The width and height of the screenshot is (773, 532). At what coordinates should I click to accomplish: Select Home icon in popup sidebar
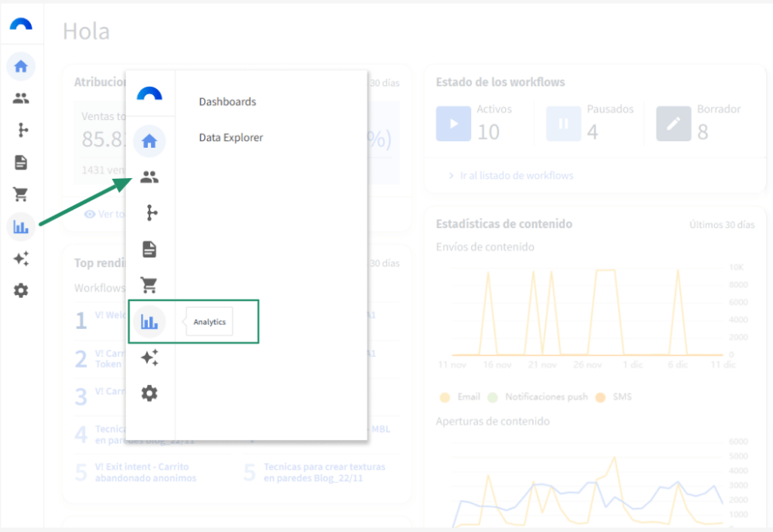149,141
